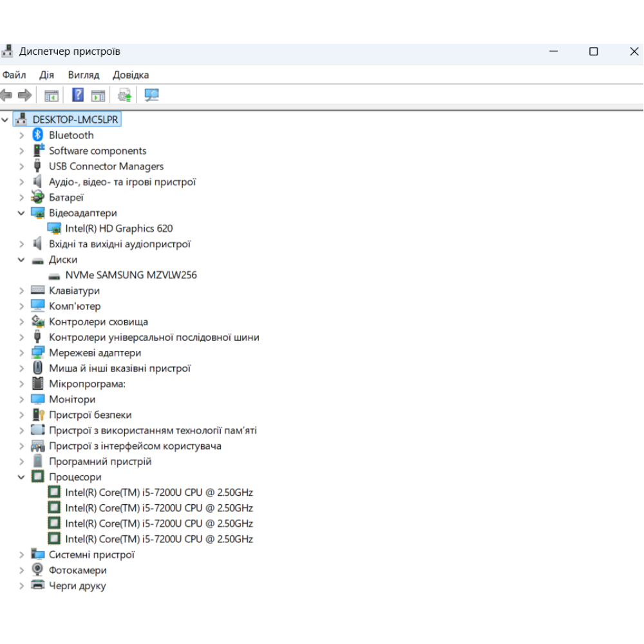Expand the Bluetooth category

click(x=21, y=135)
